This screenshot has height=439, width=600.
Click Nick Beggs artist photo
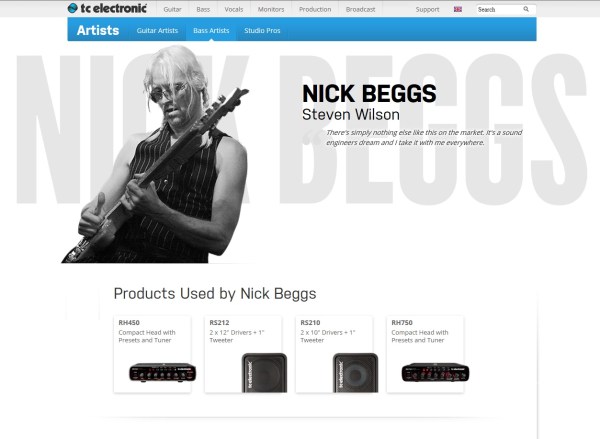pyautogui.click(x=157, y=154)
